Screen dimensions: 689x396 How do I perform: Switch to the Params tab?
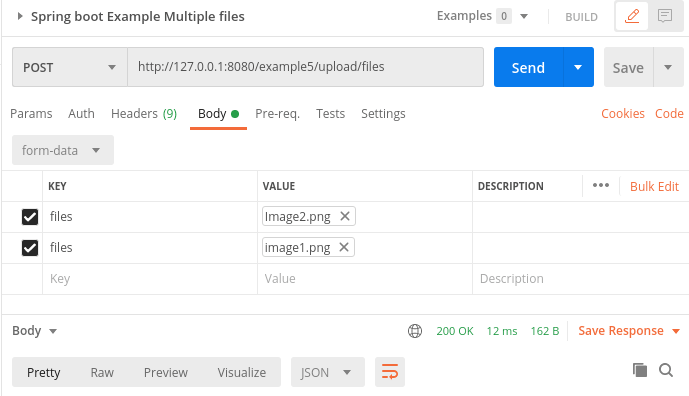pyautogui.click(x=31, y=114)
